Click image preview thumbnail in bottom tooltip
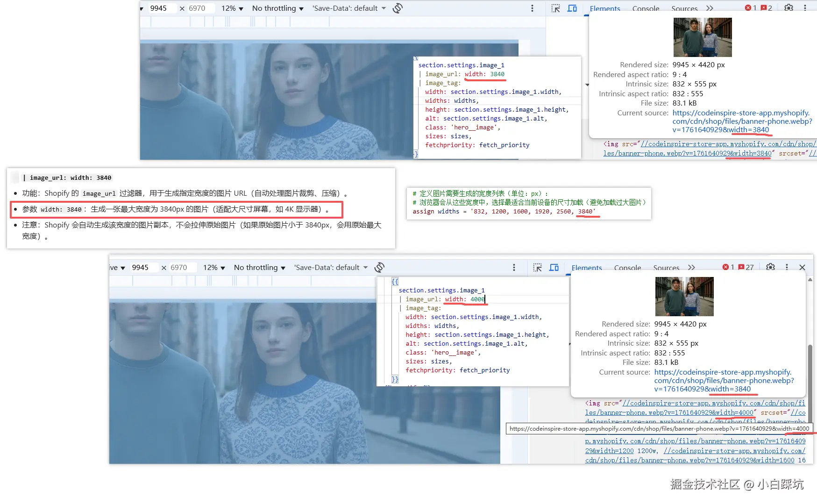Image resolution: width=817 pixels, height=504 pixels. click(x=684, y=297)
